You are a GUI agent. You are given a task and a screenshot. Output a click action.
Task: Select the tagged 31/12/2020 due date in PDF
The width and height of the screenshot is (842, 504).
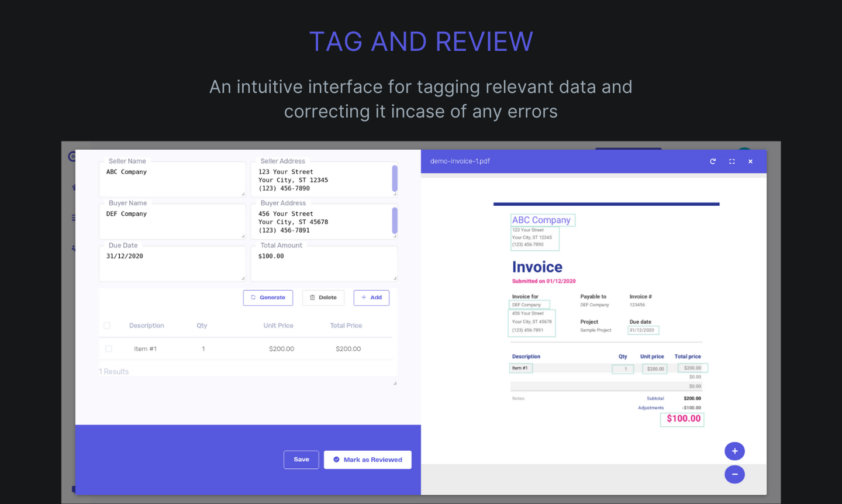tap(643, 330)
